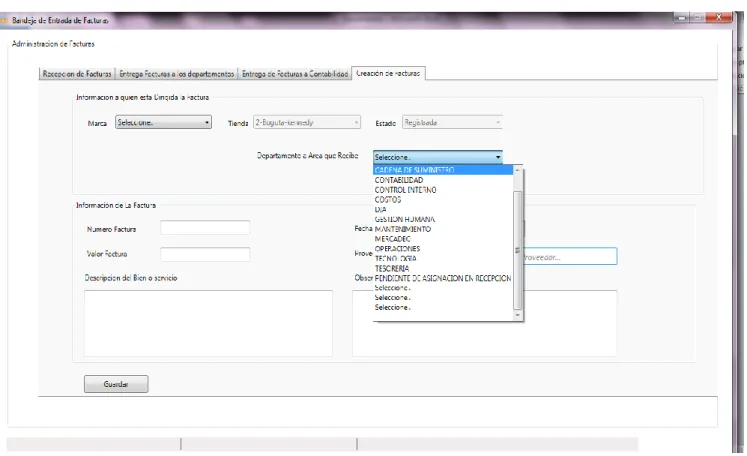Close the Bandeja de Entrada de Facturas window
The height and width of the screenshot is (456, 747).
(718, 17)
